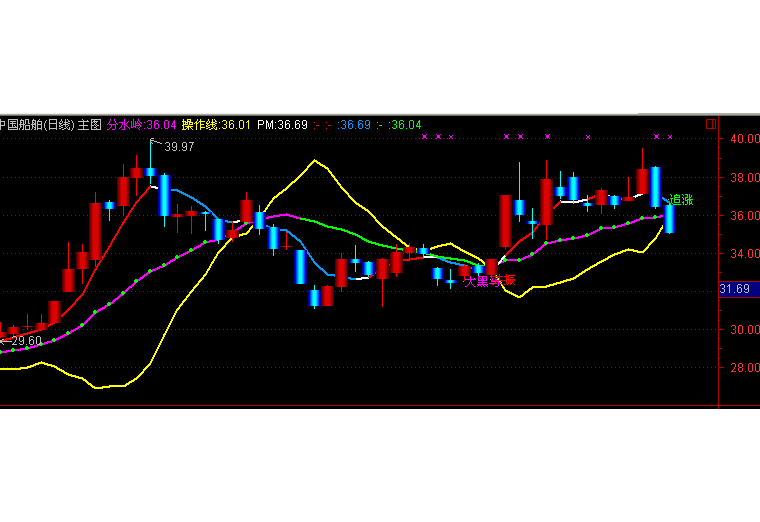
Task: Click the green :36.04 indicator value
Action: [x=405, y=125]
